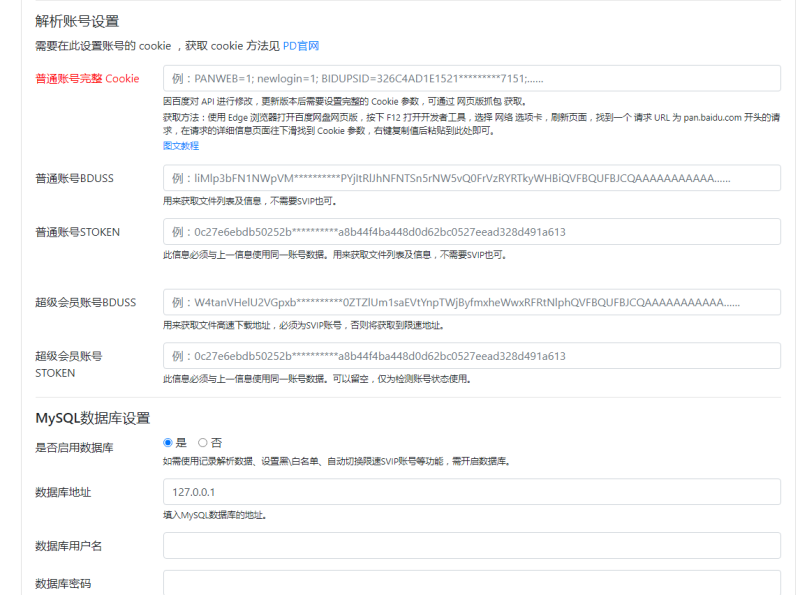
Task: Click hint 用来获取文件高速下载地址 under SVIP BDUSS
Action: (x=303, y=325)
